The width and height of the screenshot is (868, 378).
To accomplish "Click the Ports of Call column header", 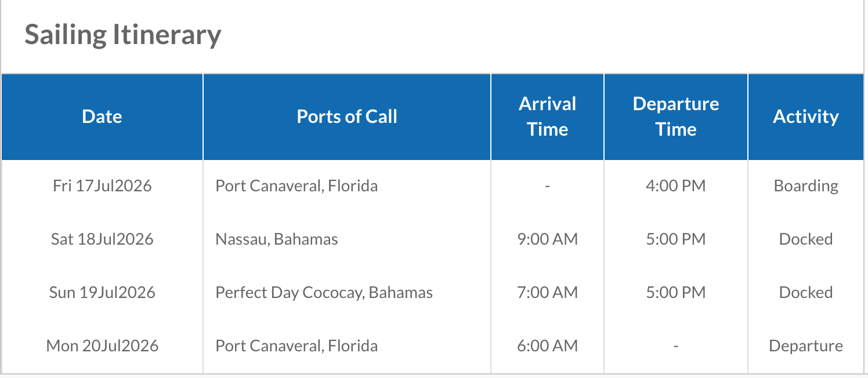I will tap(347, 117).
